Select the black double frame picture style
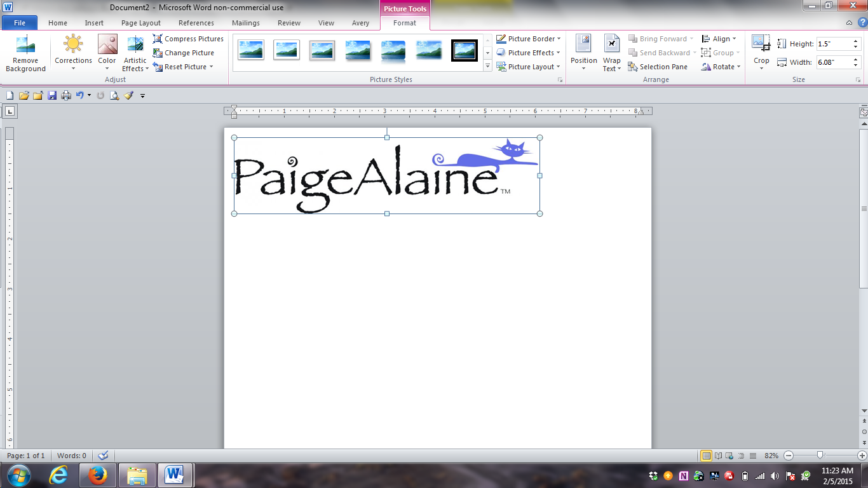This screenshot has width=868, height=488. pyautogui.click(x=464, y=50)
